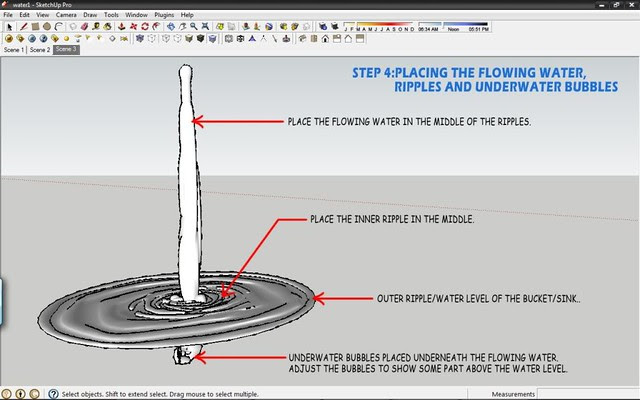
Task: Switch to Monochrome face style
Action: pyautogui.click(x=212, y=39)
